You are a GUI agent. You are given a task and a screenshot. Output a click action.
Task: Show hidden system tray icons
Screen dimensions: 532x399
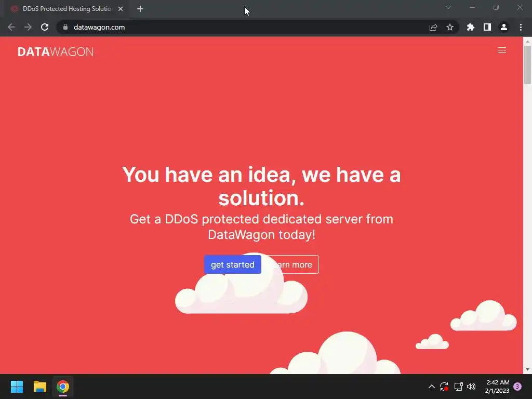tap(432, 387)
